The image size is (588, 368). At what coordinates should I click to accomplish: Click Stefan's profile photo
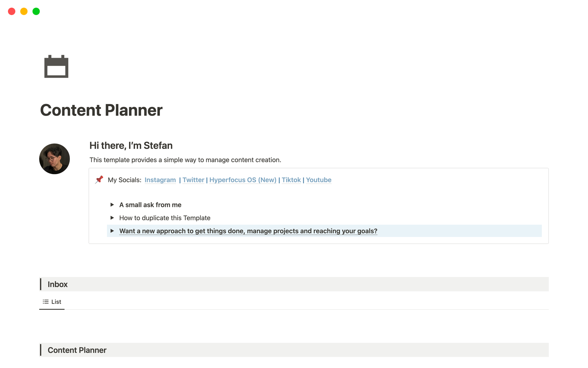coord(55,159)
